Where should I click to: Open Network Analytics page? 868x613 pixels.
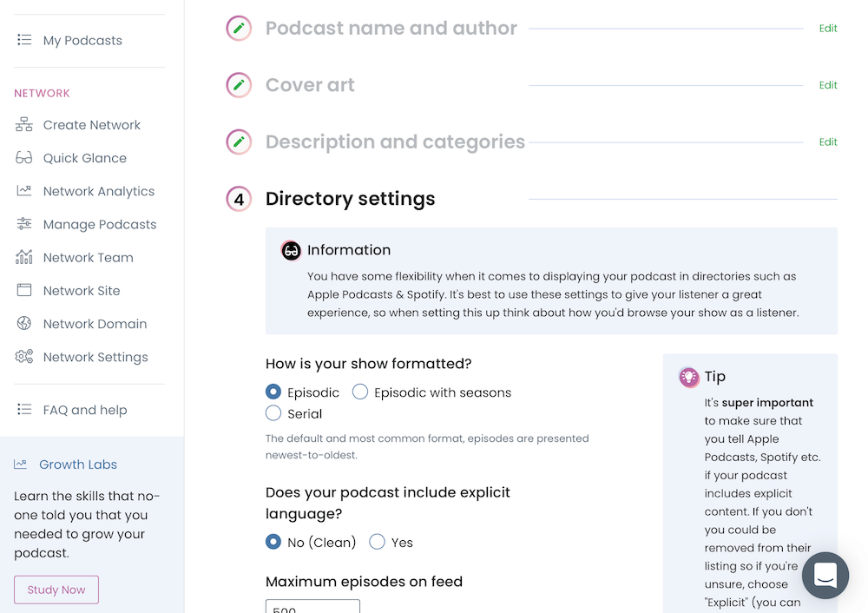point(99,191)
